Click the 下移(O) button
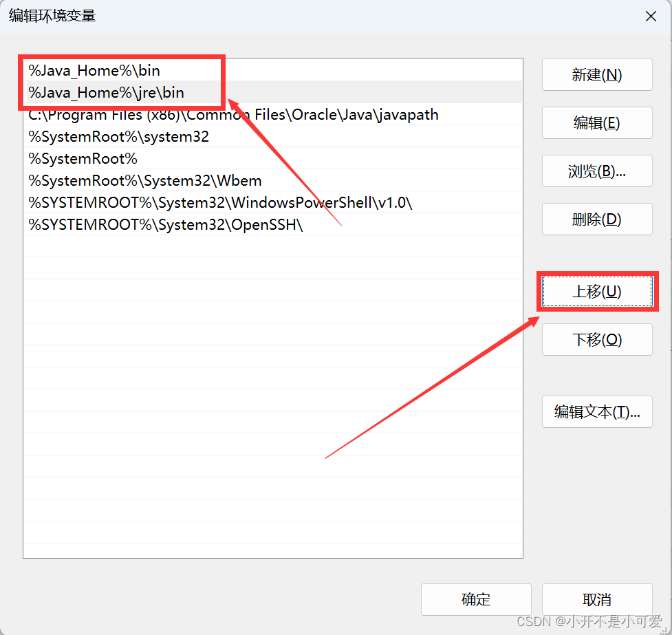This screenshot has height=635, width=672. (x=596, y=339)
